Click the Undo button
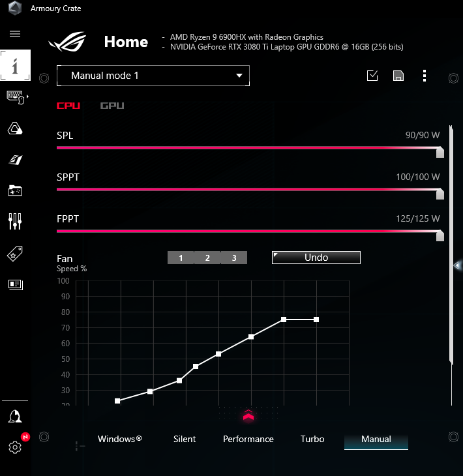Image resolution: width=463 pixels, height=476 pixels. tap(316, 258)
